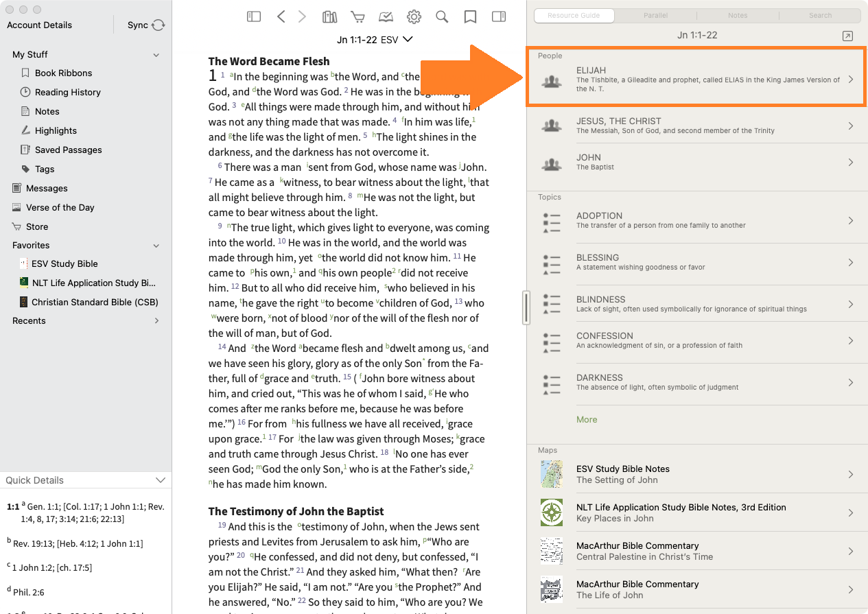Viewport: 868px width, 614px height.
Task: Toggle the right split panel icon
Action: tap(499, 17)
